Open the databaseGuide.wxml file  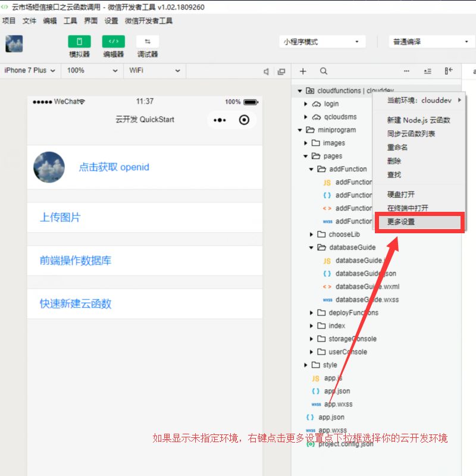(x=367, y=287)
